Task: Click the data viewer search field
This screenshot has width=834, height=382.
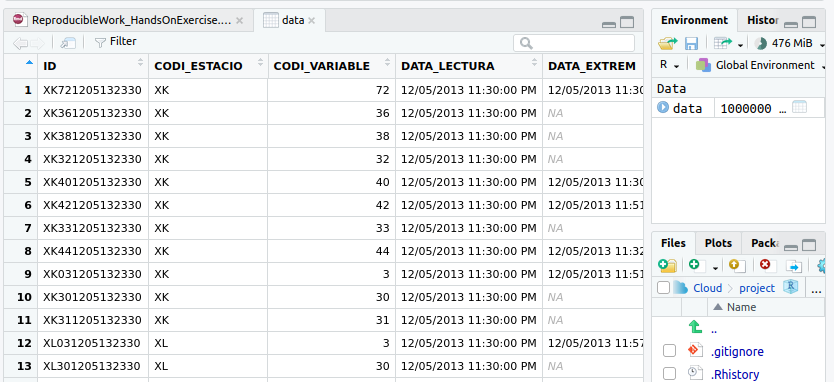Action: coord(574,43)
